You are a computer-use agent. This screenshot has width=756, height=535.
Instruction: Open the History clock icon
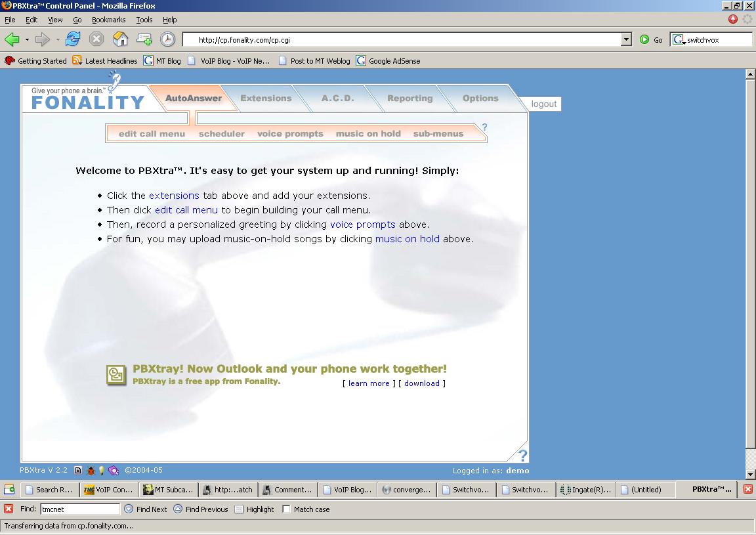coord(168,39)
